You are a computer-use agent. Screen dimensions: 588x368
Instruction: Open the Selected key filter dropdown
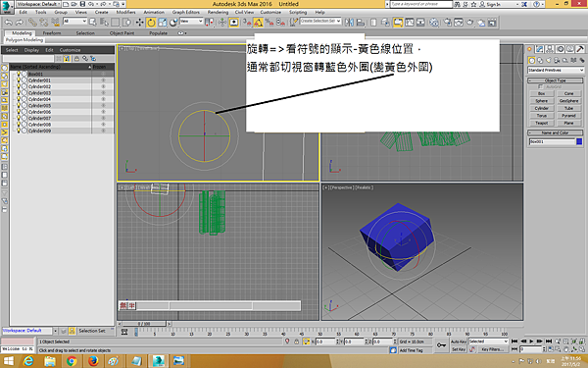pyautogui.click(x=488, y=342)
